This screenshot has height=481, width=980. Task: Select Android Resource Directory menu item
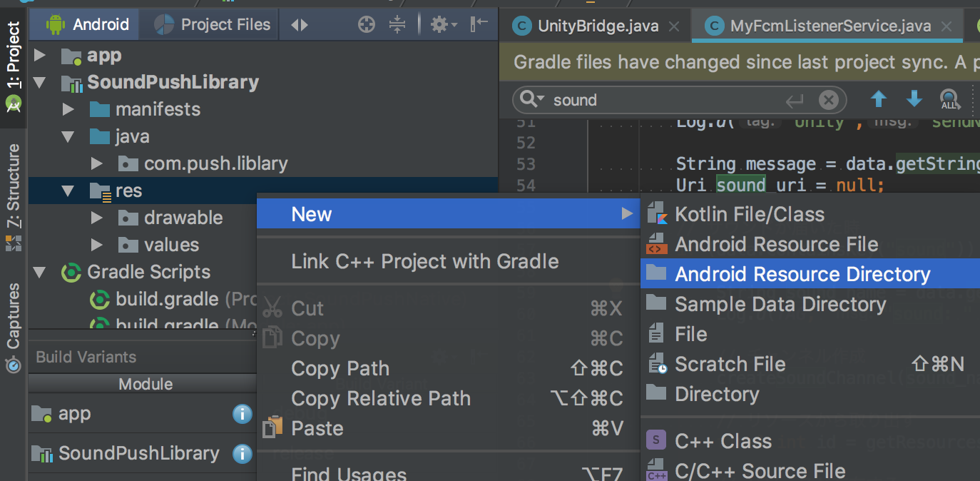pyautogui.click(x=802, y=275)
